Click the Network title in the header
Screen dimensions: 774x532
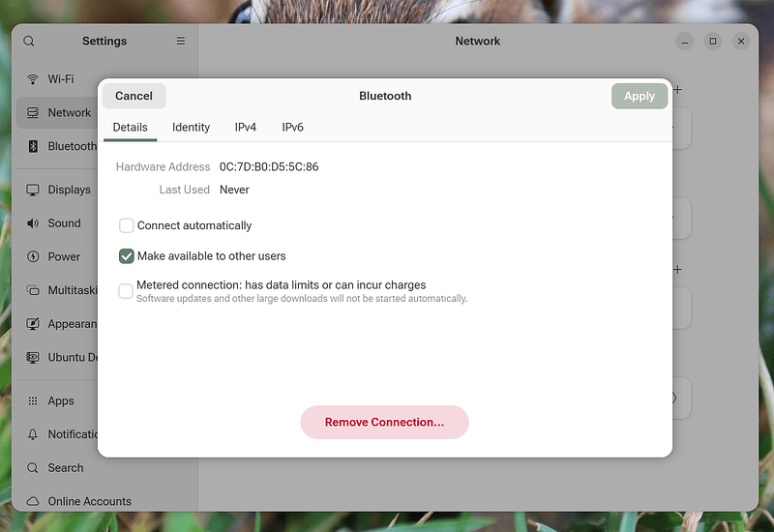coord(477,41)
